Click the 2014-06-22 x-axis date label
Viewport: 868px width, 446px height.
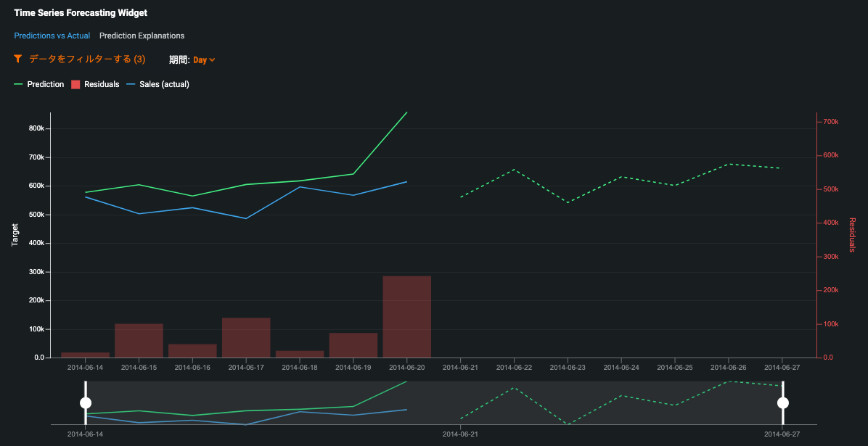[514, 368]
